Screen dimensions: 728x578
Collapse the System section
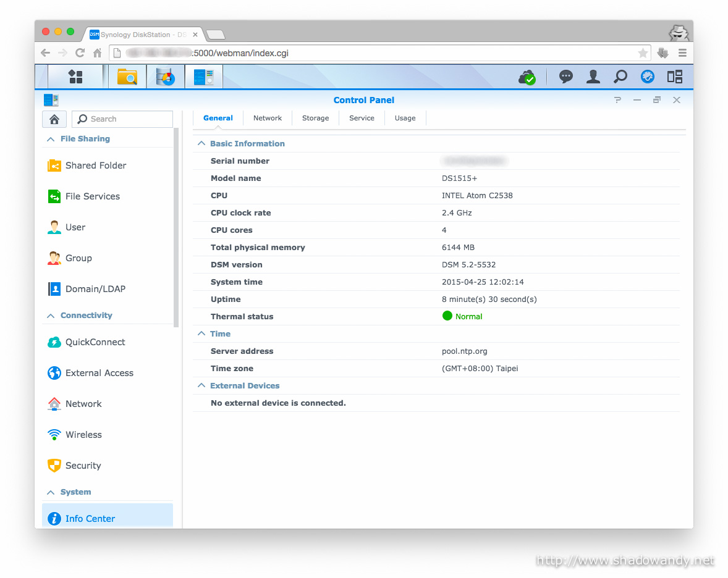51,493
